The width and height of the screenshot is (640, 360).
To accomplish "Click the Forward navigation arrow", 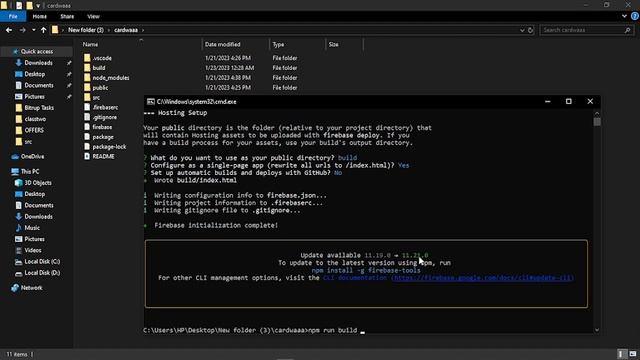I will (x=22, y=30).
